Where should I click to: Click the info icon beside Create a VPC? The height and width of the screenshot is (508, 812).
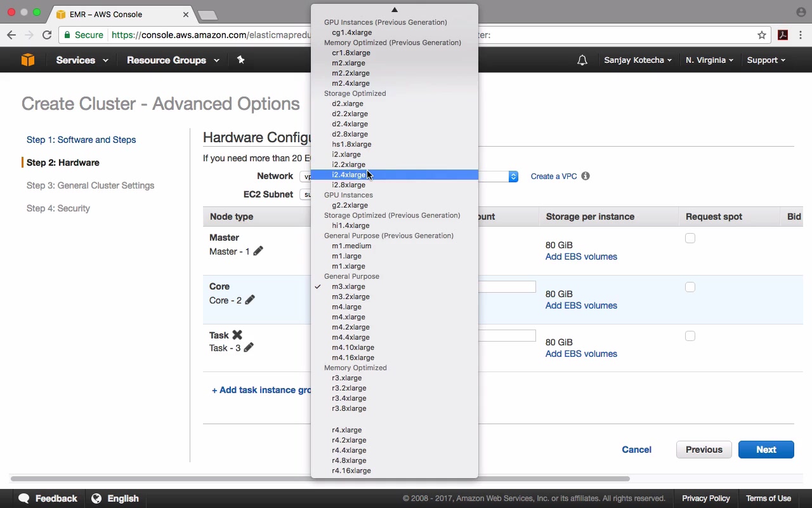(586, 176)
